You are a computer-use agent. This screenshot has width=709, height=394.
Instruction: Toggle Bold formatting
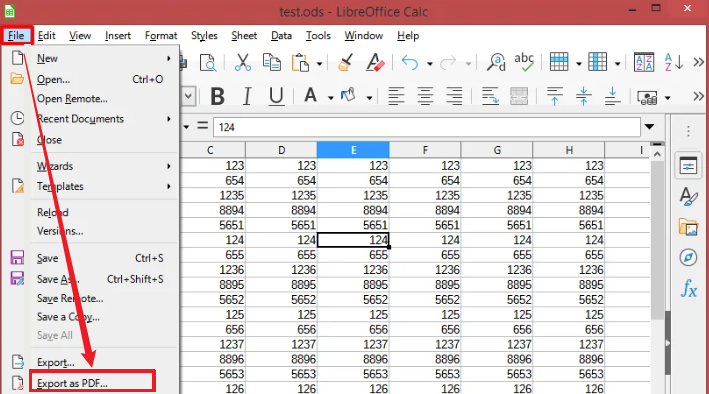coord(217,96)
